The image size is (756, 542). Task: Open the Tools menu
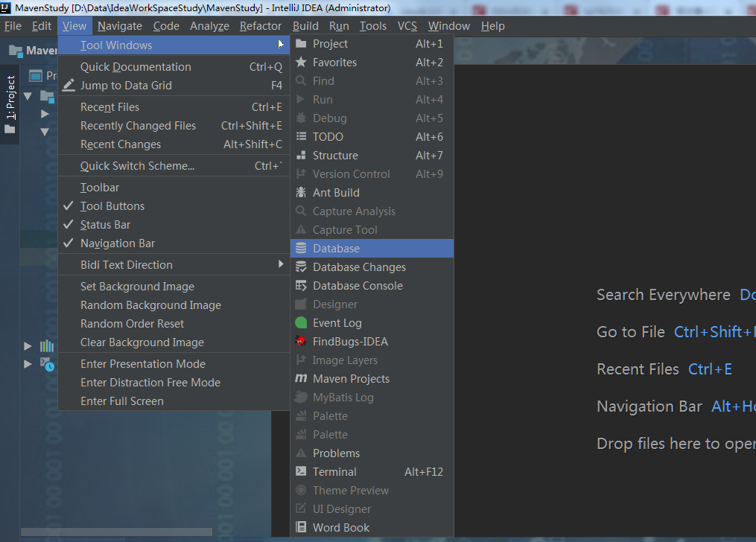click(x=372, y=26)
